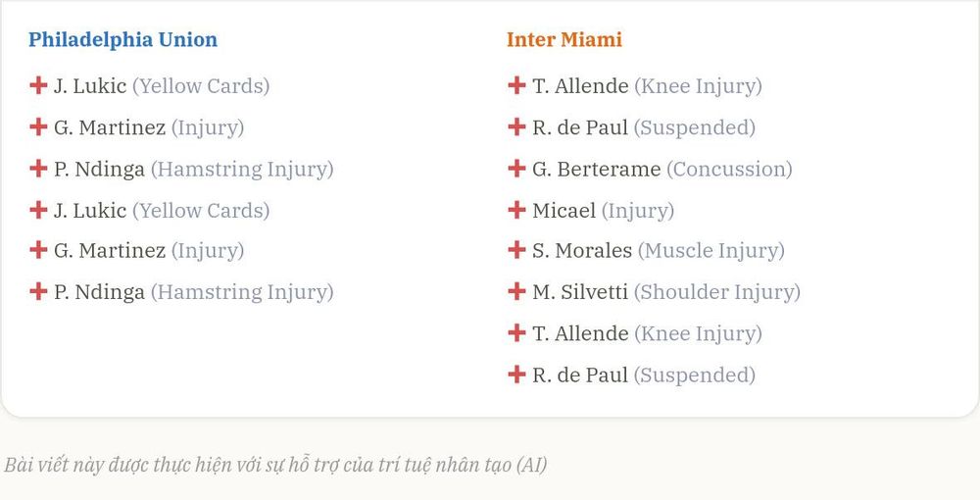Select the Micael player name

pyautogui.click(x=563, y=210)
